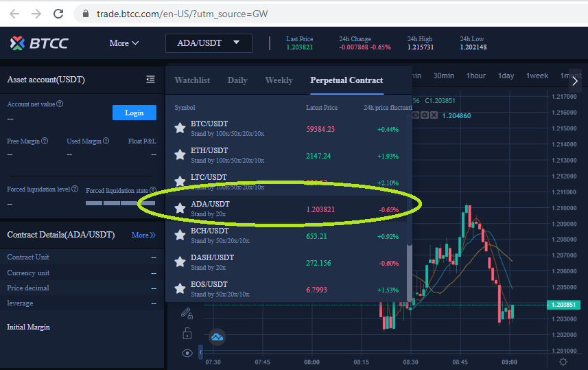Select the 1day timeframe
The height and width of the screenshot is (370, 588).
tap(506, 76)
